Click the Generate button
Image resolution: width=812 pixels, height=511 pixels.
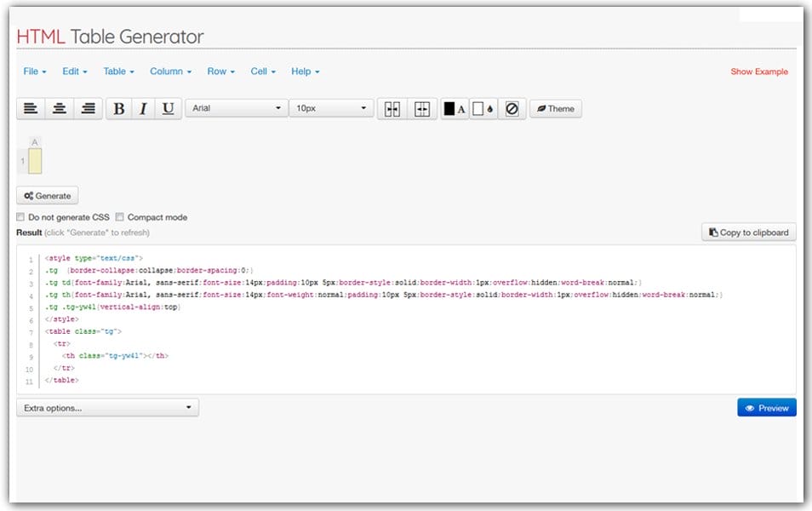point(47,195)
